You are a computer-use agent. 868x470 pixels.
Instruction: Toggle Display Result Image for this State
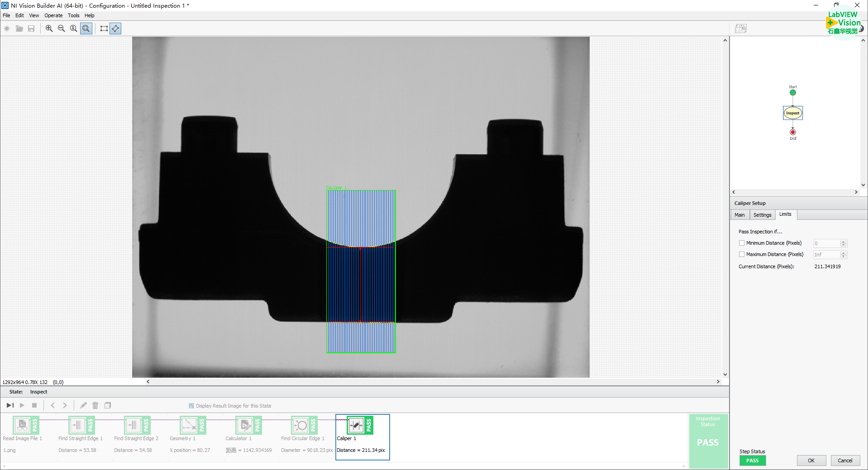coord(191,406)
